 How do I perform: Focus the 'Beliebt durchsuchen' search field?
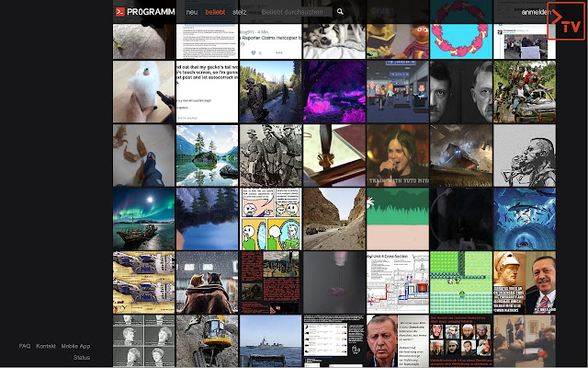296,12
